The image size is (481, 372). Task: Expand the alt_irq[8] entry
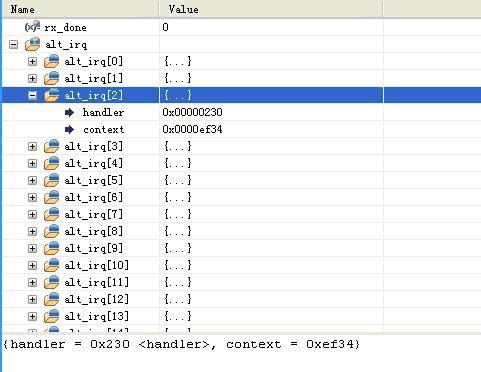click(32, 231)
